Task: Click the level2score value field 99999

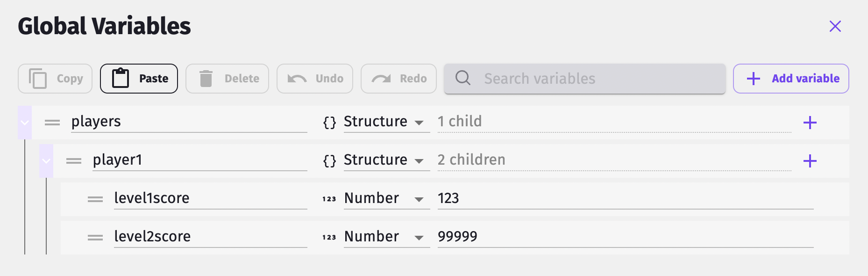Action: point(625,237)
